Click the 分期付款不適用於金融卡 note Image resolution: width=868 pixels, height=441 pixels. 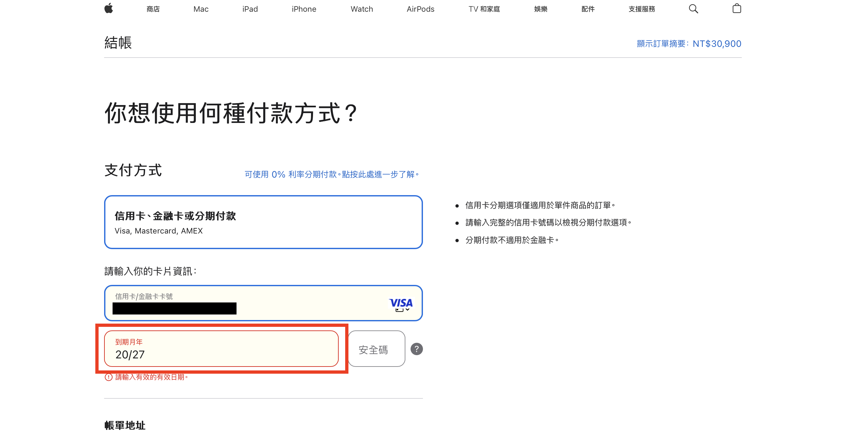[512, 240]
